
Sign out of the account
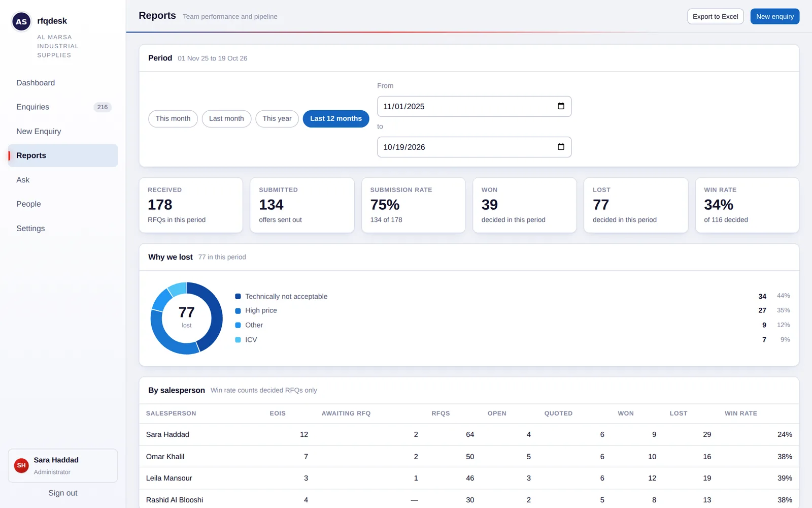coord(63,493)
